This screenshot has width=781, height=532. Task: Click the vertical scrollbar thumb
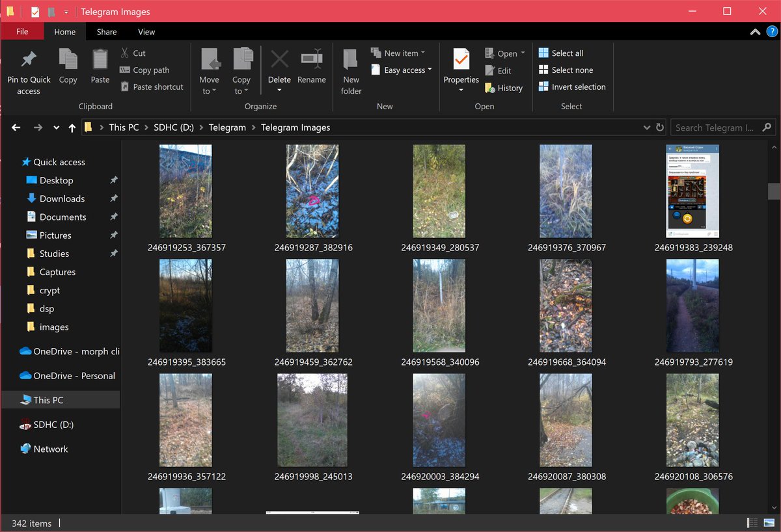[x=774, y=191]
